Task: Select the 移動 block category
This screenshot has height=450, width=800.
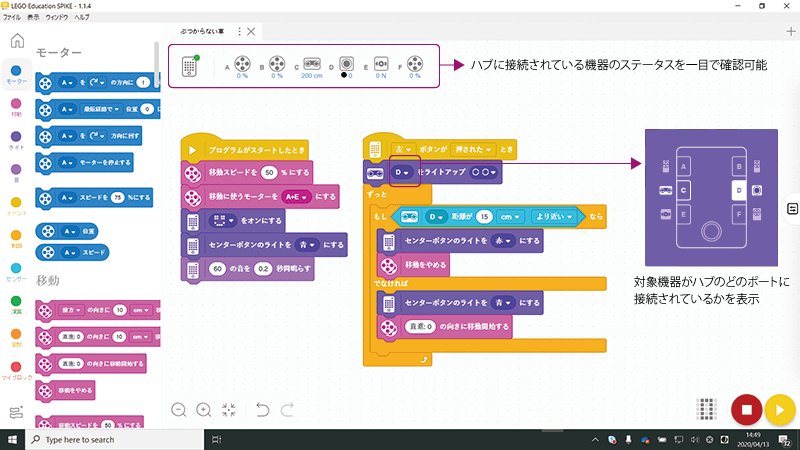Action: 16,107
